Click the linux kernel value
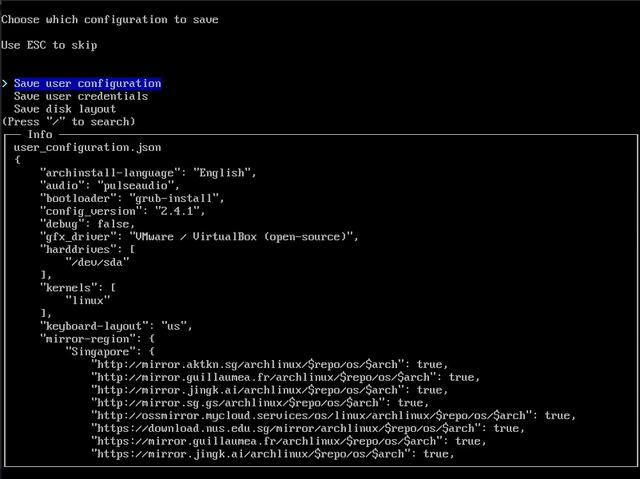 [88, 301]
